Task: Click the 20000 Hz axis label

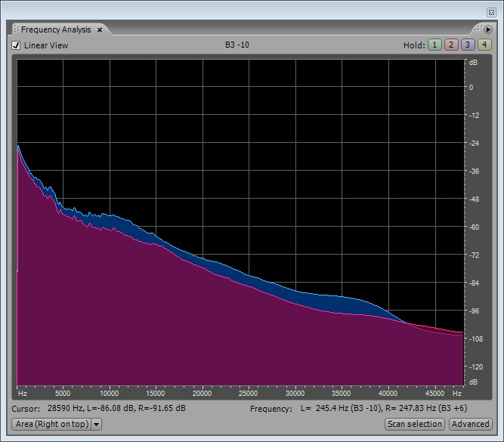Action: [x=202, y=394]
